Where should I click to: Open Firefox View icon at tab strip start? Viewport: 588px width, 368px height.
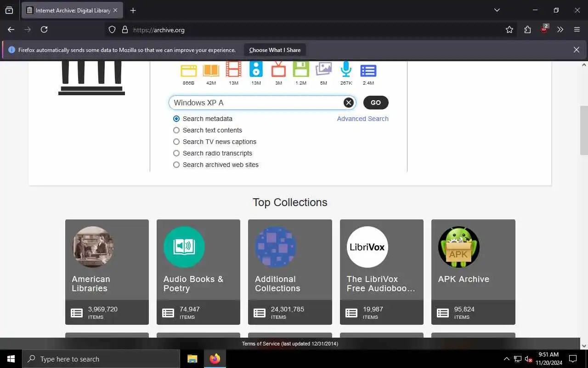coord(9,10)
